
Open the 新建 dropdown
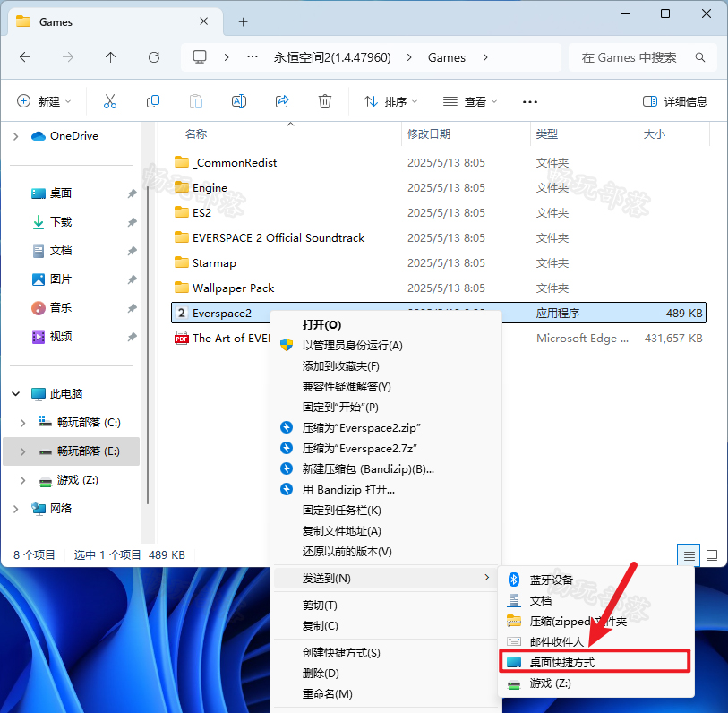tap(44, 101)
